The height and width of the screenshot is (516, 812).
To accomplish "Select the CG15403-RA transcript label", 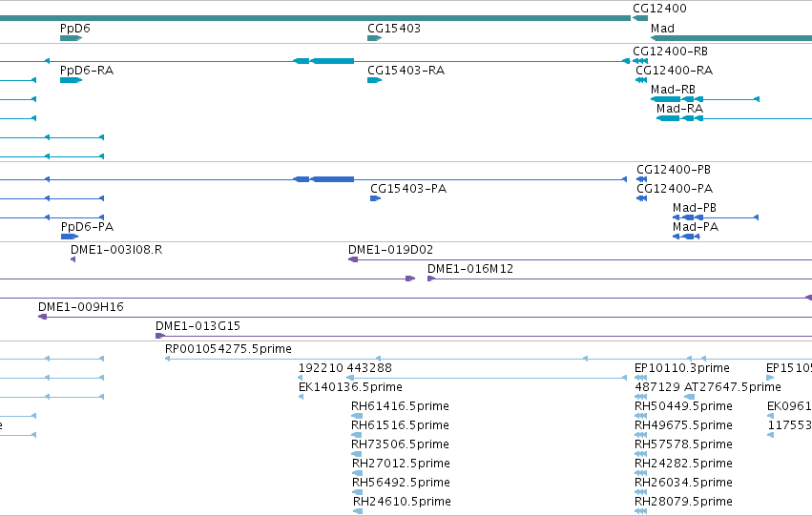I will tap(406, 71).
